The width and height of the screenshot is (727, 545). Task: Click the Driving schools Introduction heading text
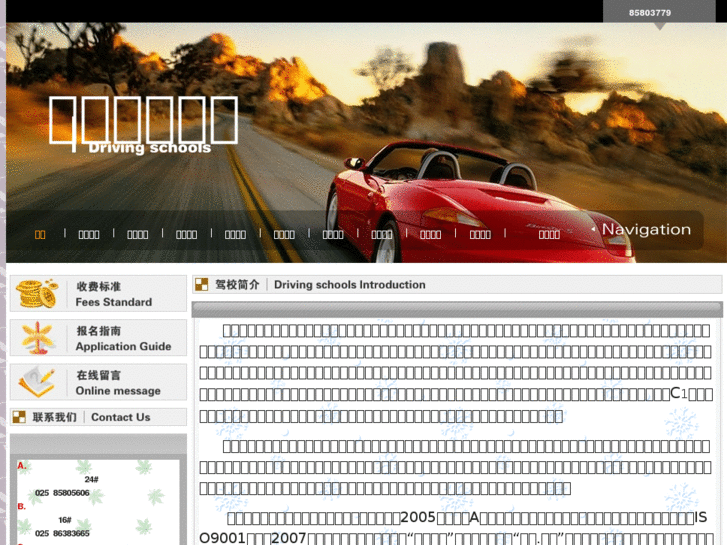(x=349, y=285)
